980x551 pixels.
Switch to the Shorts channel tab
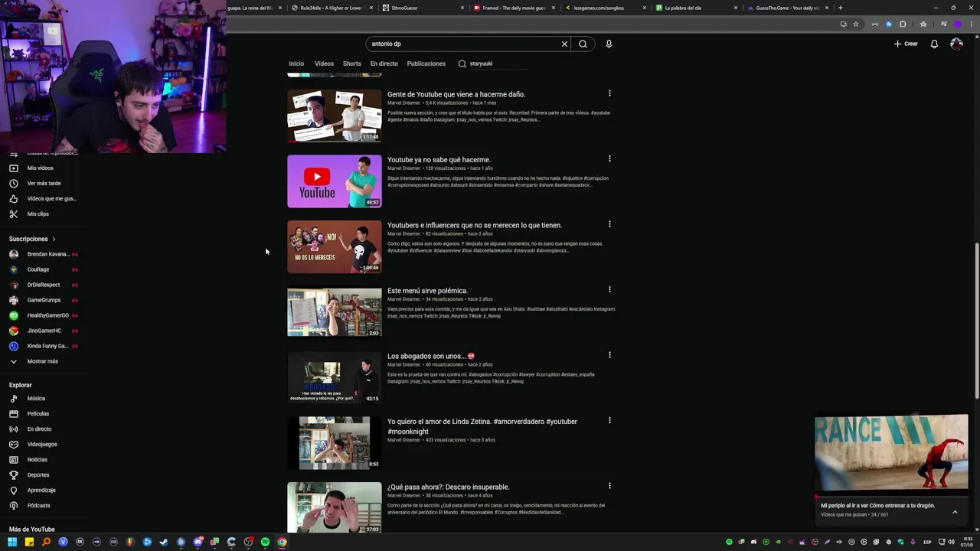click(351, 64)
